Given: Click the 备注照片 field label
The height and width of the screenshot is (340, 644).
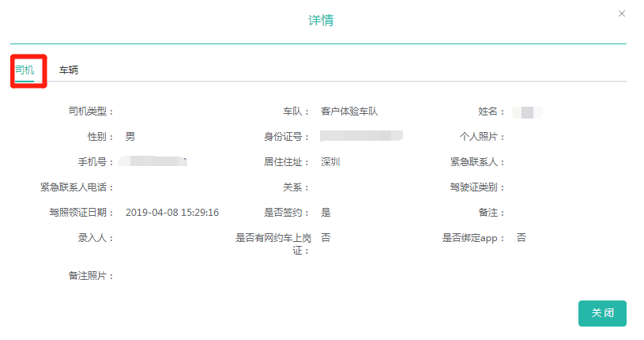Looking at the screenshot, I should [x=92, y=276].
